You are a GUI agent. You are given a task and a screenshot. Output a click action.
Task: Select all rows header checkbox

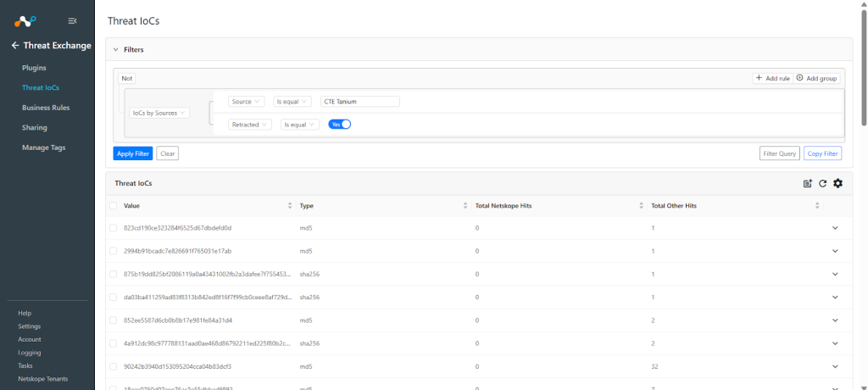pos(113,205)
